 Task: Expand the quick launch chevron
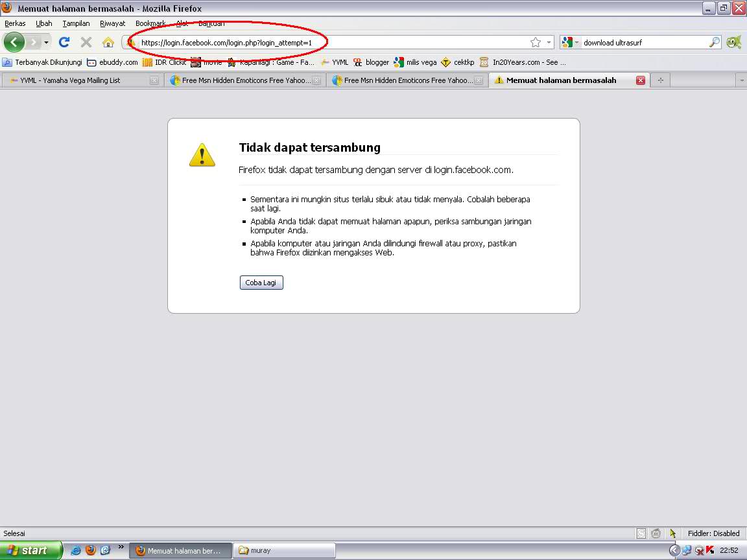[x=121, y=547]
